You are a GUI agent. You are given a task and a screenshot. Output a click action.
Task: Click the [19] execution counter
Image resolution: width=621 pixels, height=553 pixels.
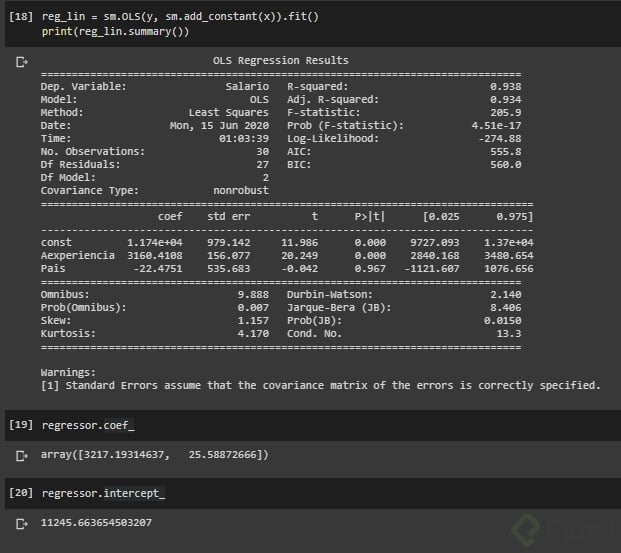(20, 425)
